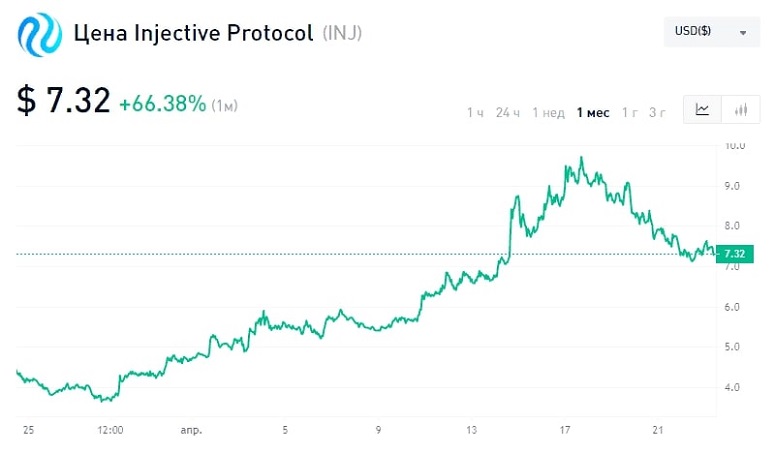Screen dimensions: 775x453
Task: Click the (INJ) ticker label
Action: [342, 34]
